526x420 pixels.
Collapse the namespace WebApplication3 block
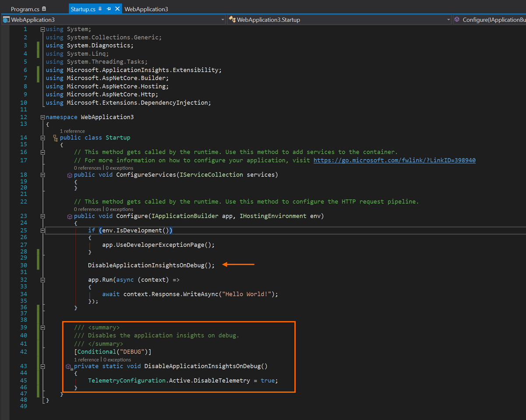point(42,117)
